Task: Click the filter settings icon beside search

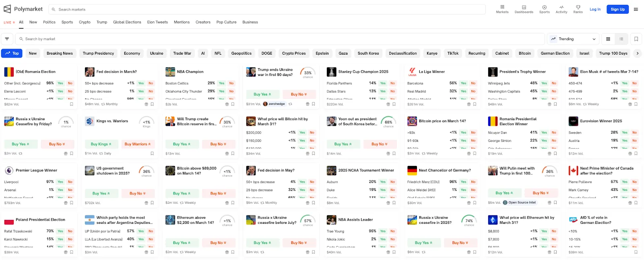Action: [7, 39]
